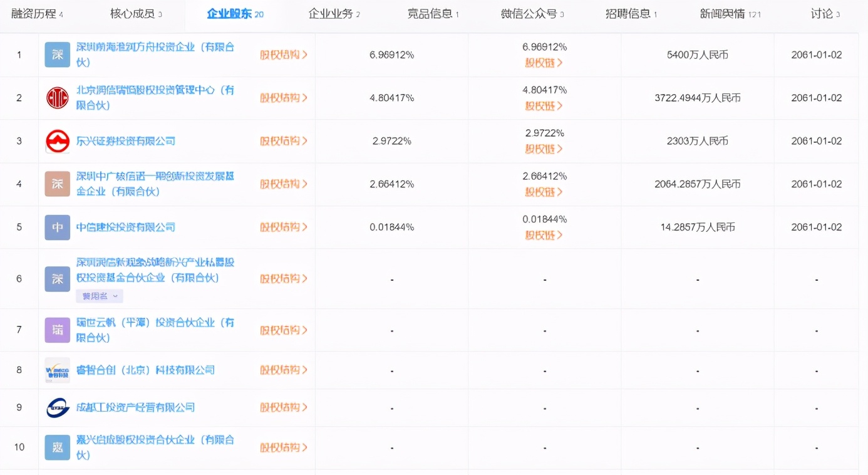Click the 深 icon beside row 6 company
The height and width of the screenshot is (475, 868).
coord(57,278)
